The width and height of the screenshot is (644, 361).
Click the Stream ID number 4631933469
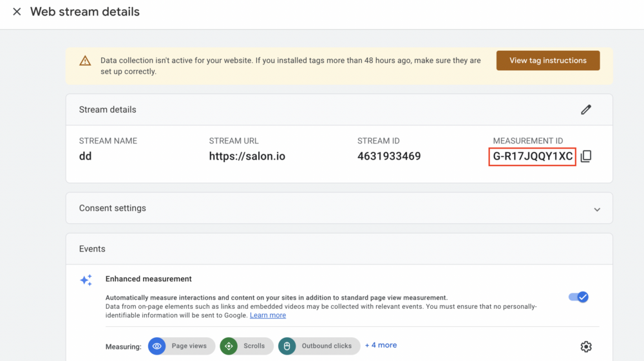click(389, 156)
